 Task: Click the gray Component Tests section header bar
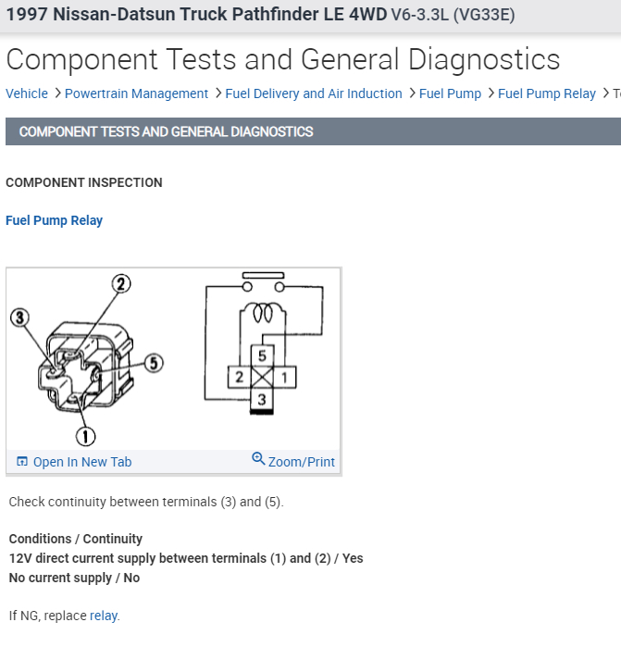point(313,131)
